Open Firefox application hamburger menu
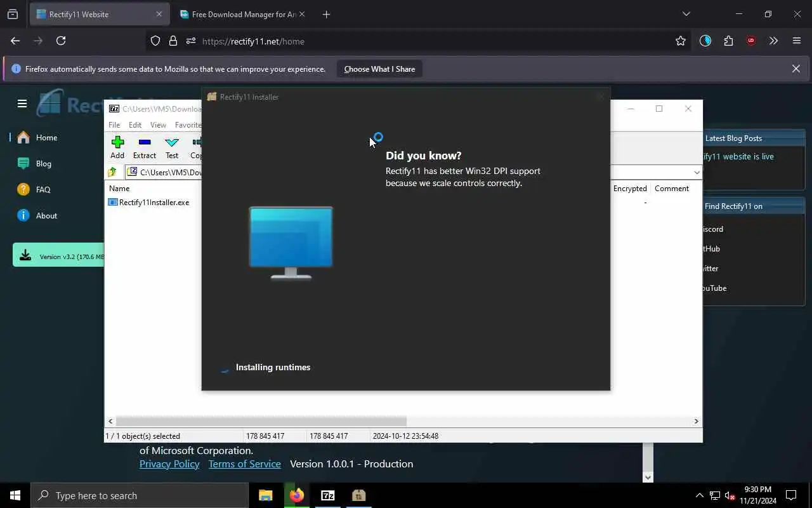Viewport: 812px width, 508px height. pos(797,41)
